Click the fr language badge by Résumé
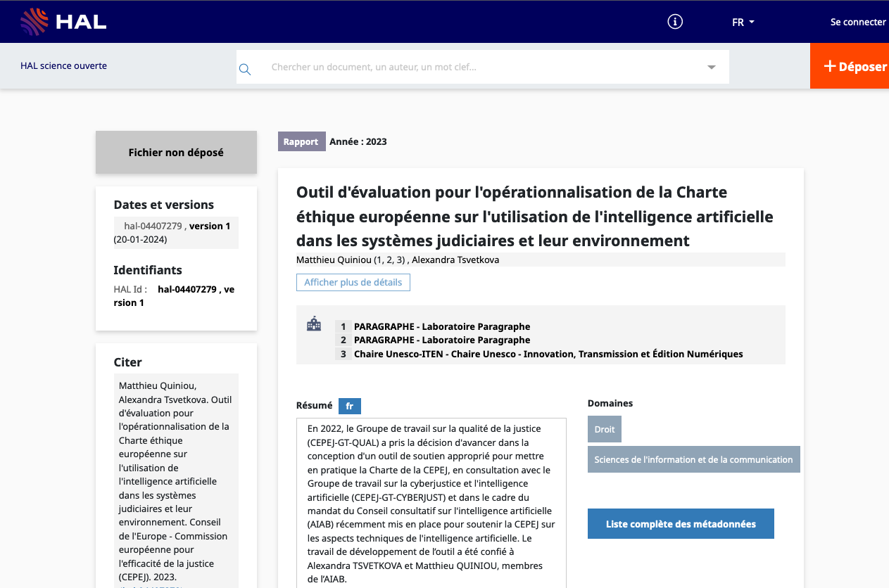This screenshot has height=588, width=889. [x=349, y=406]
